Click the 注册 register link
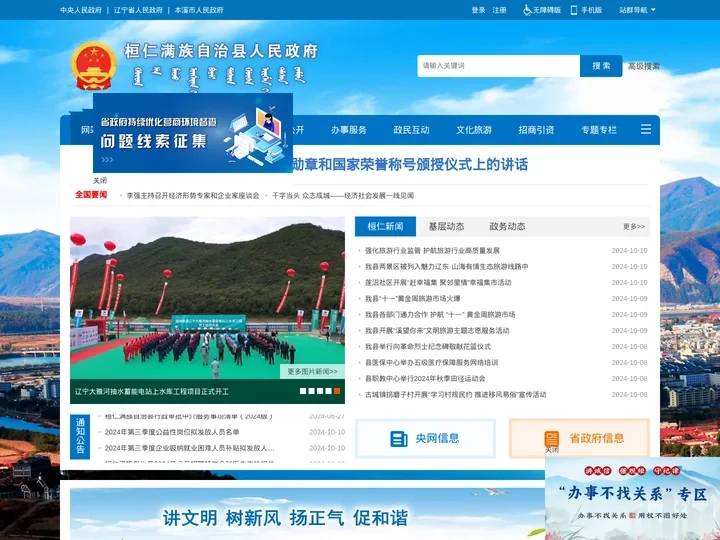 [499, 10]
